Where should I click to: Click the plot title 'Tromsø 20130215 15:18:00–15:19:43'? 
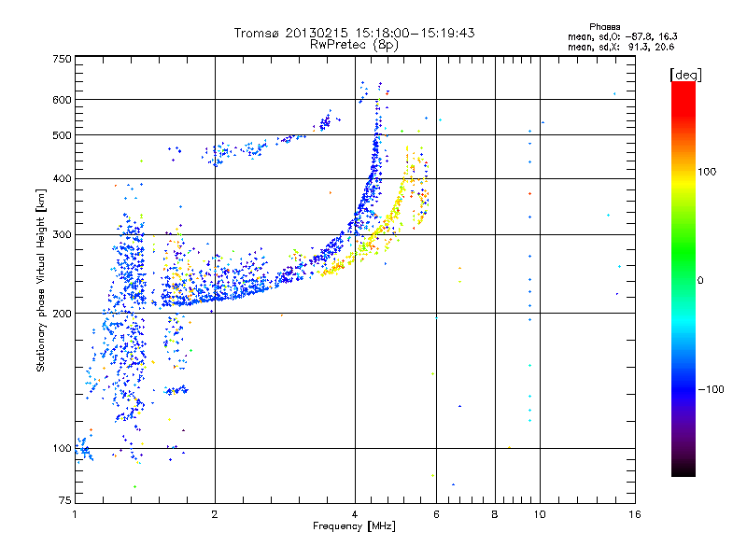[354, 33]
